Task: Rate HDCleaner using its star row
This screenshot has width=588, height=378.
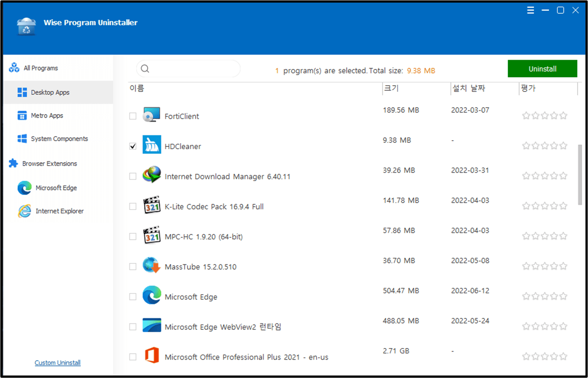Action: click(x=545, y=145)
